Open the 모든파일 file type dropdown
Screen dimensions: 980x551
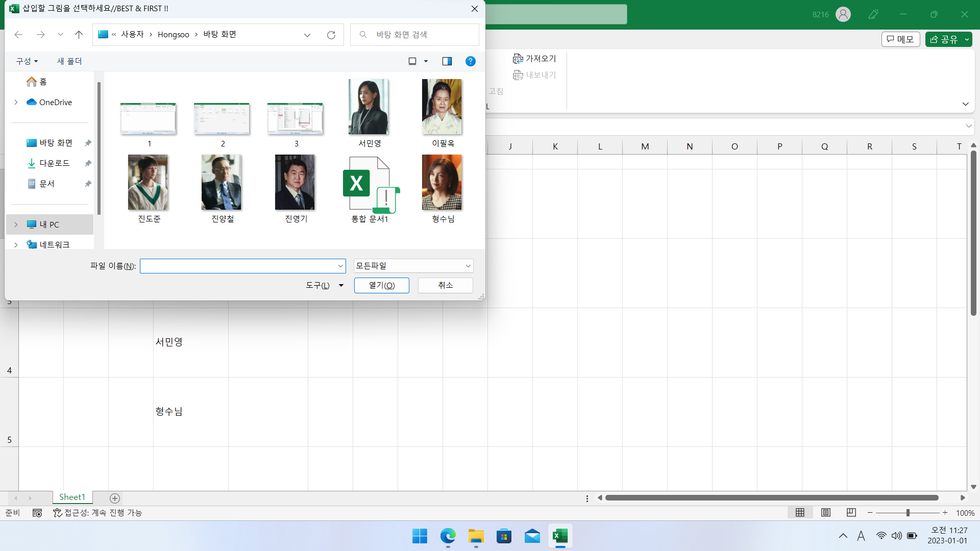[413, 266]
